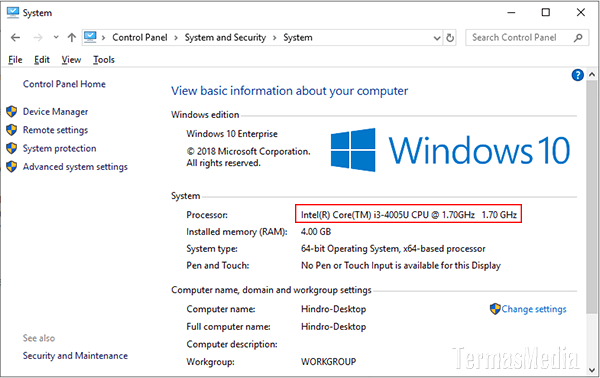
Task: Open the address bar history dropdown
Action: [437, 38]
